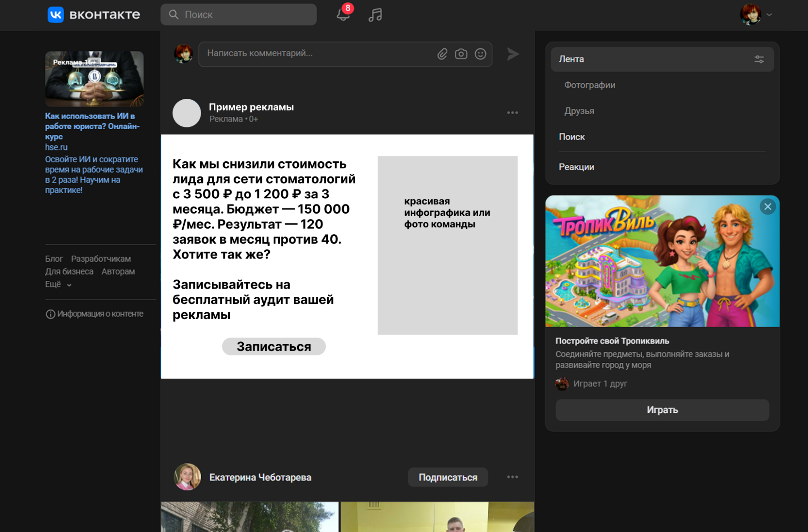Click ad text Освойте ИИ и сократите время
The width and height of the screenshot is (808, 532).
click(94, 175)
